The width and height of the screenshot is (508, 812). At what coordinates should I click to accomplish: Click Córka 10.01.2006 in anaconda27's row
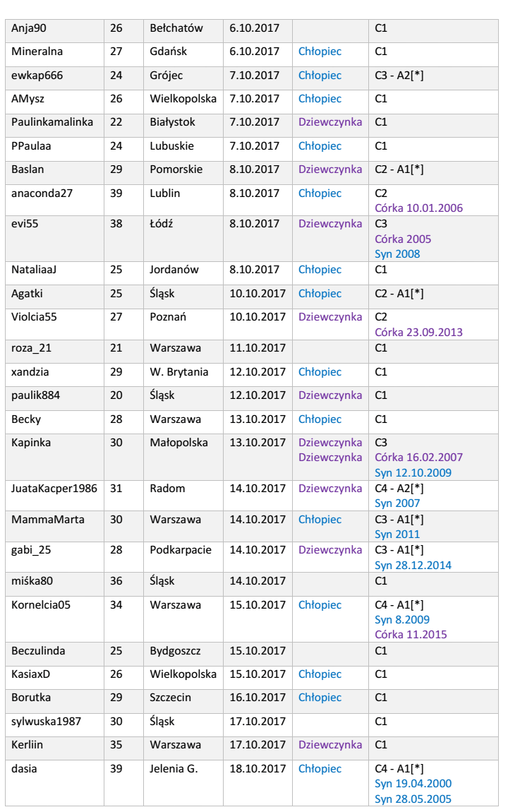pyautogui.click(x=419, y=208)
